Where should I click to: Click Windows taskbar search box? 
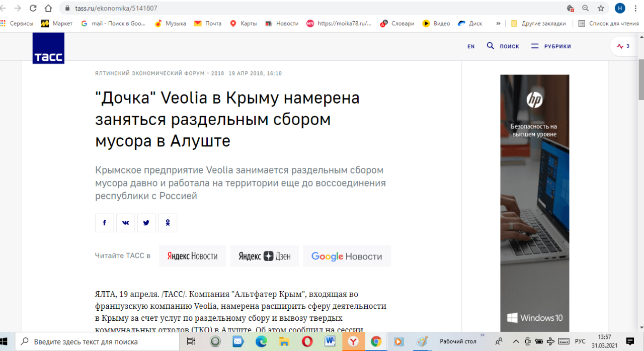tap(97, 341)
